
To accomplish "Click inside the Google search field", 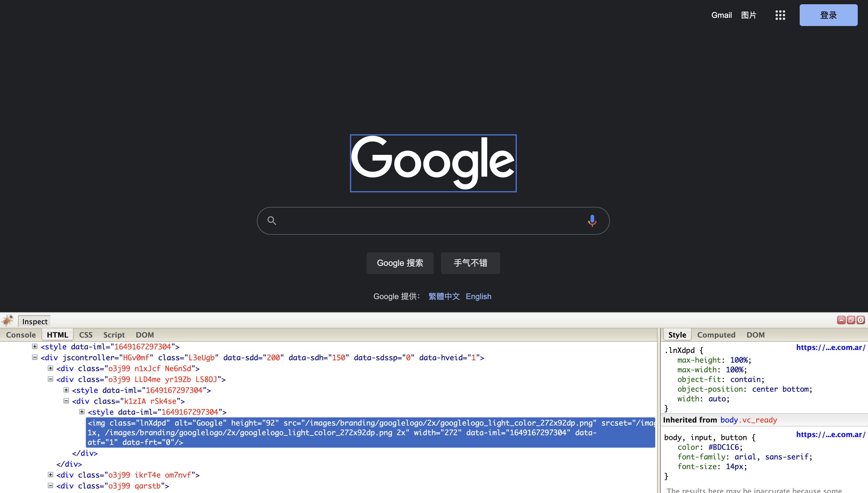I will coord(429,221).
